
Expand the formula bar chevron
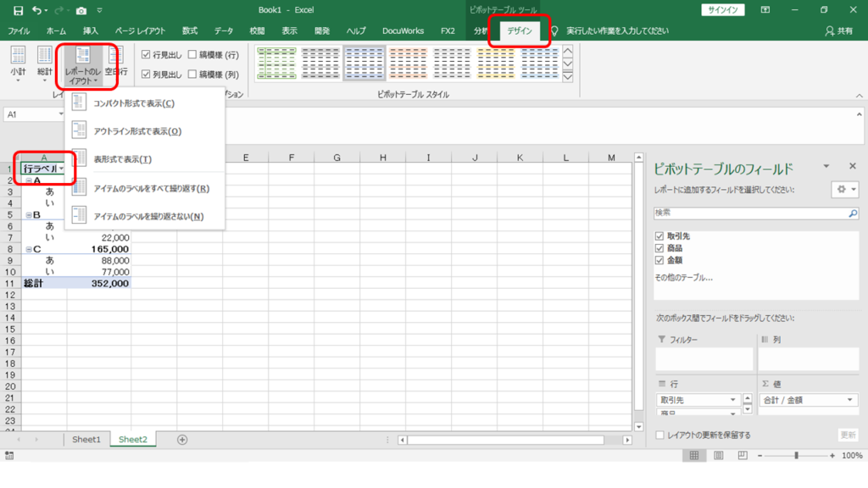tap(860, 114)
